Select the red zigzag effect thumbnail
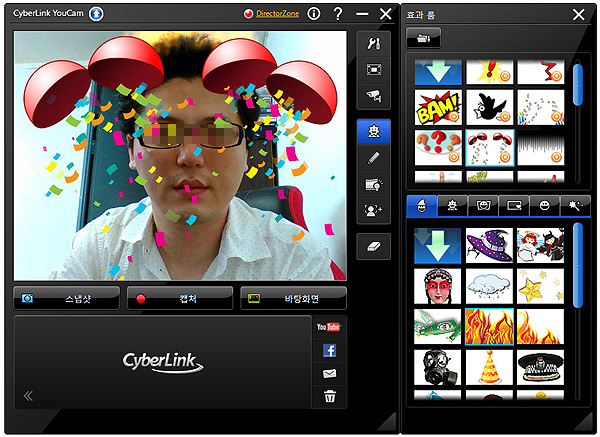 [541, 72]
